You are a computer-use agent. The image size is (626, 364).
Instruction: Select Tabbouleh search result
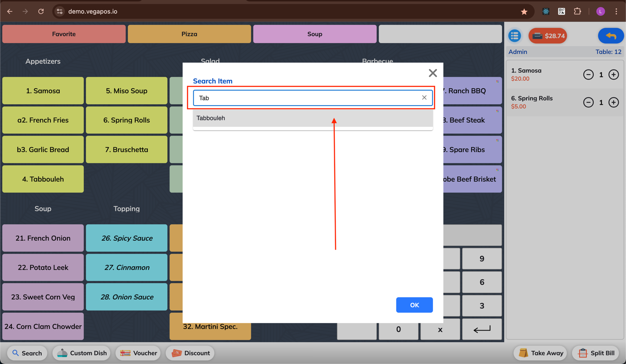(x=313, y=118)
